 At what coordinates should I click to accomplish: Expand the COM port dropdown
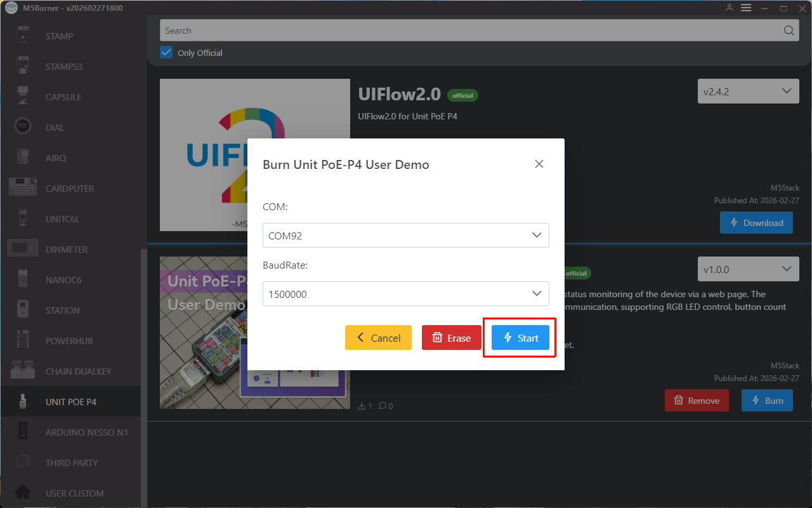click(x=405, y=236)
